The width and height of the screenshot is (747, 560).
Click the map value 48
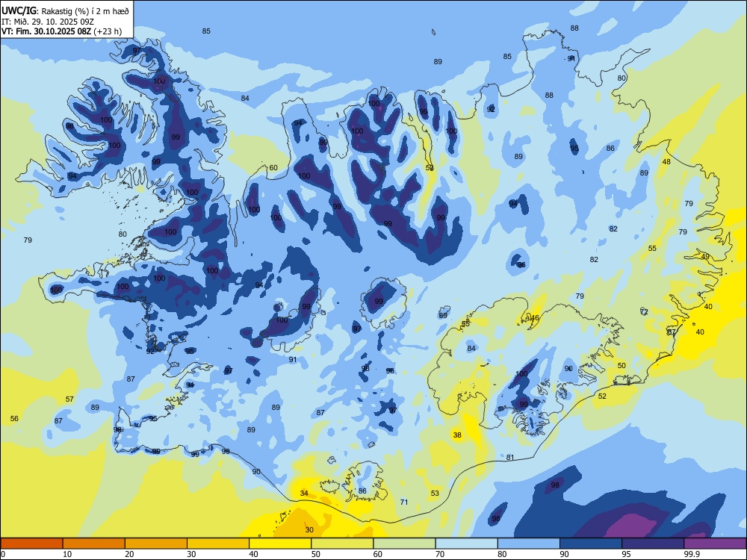coord(666,162)
